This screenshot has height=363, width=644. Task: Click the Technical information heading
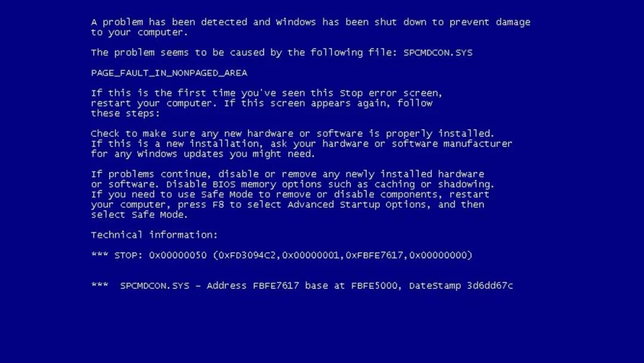tap(154, 235)
